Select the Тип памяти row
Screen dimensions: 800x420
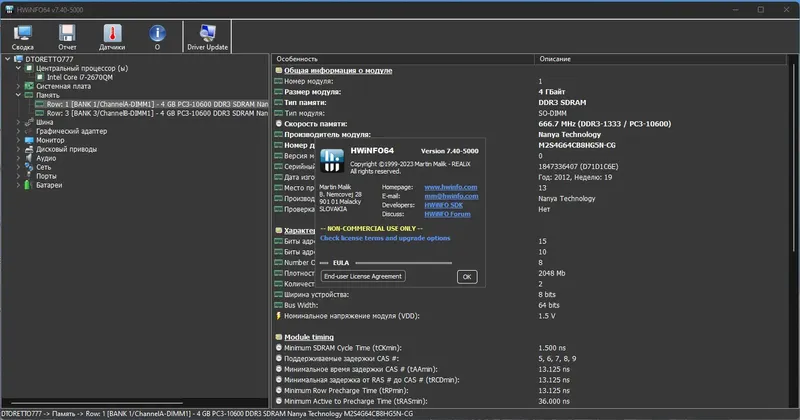tap(531, 103)
